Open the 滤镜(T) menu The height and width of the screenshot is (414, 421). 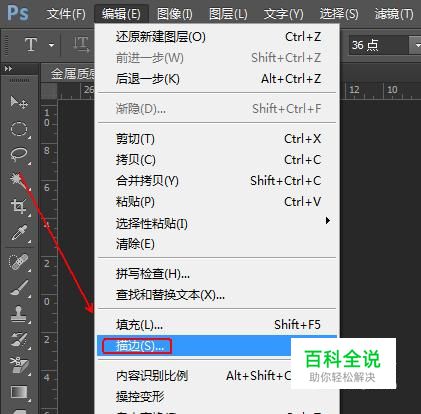394,14
